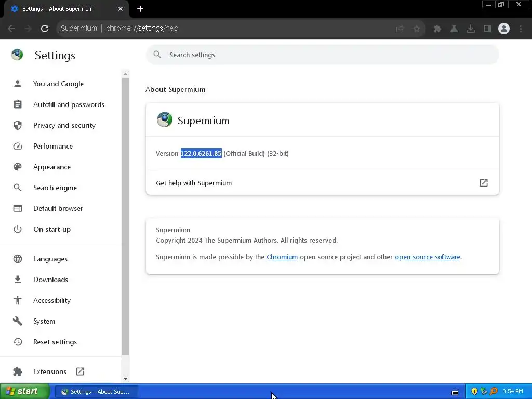Click the power icon for On start-up
Image resolution: width=532 pixels, height=399 pixels.
pyautogui.click(x=18, y=229)
